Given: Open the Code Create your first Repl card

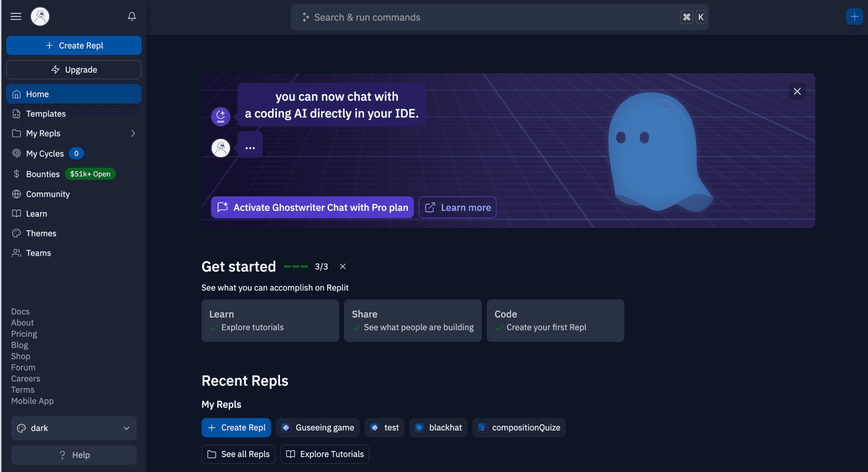Looking at the screenshot, I should click(x=555, y=320).
